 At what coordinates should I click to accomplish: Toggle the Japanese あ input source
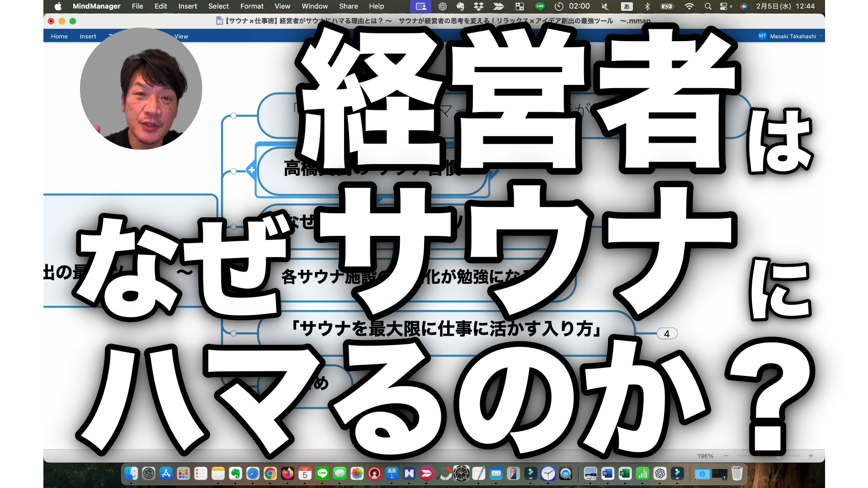pyautogui.click(x=626, y=6)
